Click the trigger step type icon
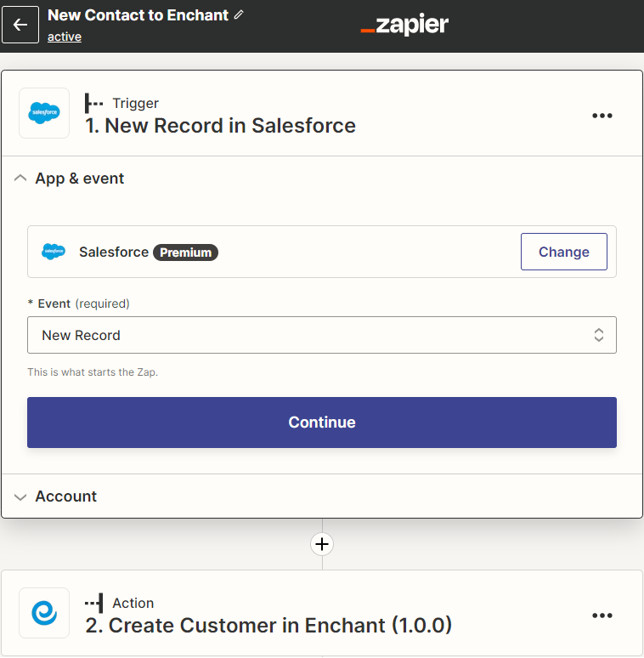The height and width of the screenshot is (658, 644). point(93,103)
